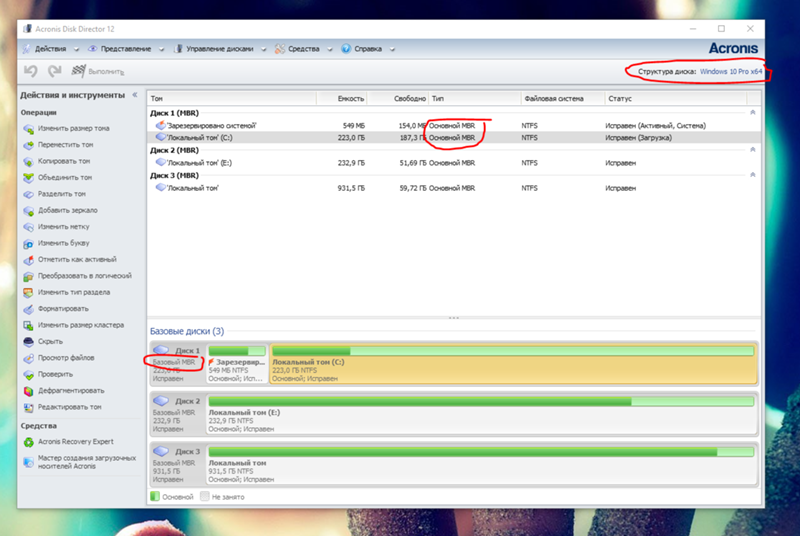Click the Преобразовать в логический icon
800x536 pixels.
click(x=29, y=276)
